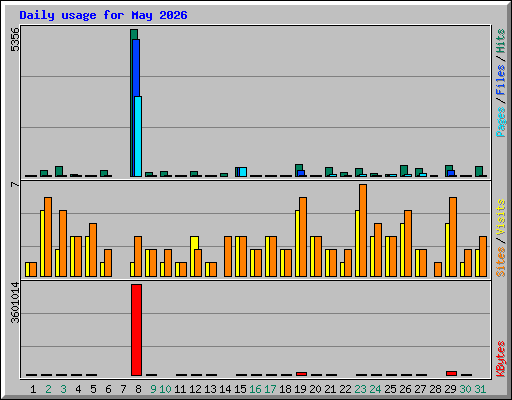Click the 5356 hits axis value
This screenshot has width=512, height=400.
point(15,40)
